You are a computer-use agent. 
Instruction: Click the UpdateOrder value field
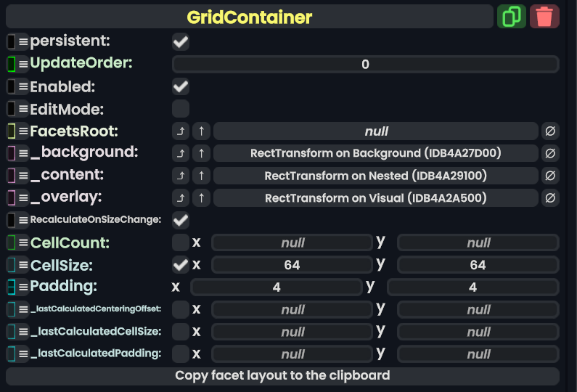365,64
